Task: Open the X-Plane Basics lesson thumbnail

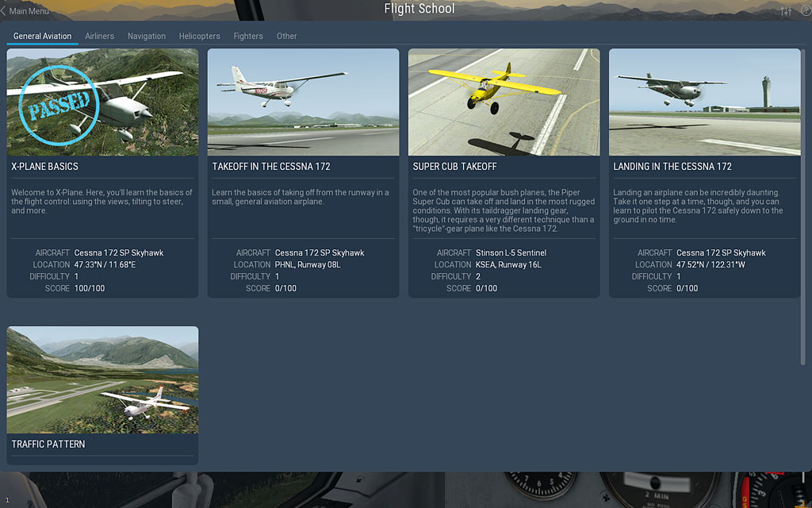Action: click(103, 102)
